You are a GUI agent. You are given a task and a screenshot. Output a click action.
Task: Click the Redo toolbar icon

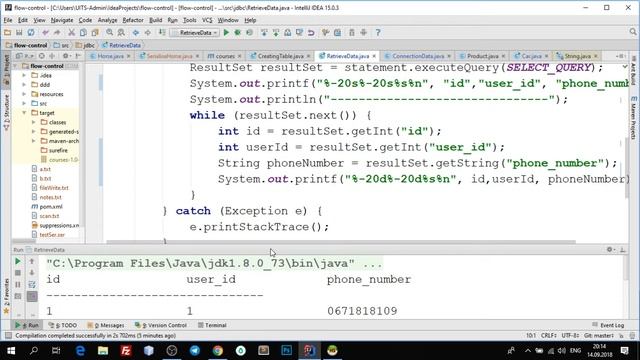tap(57, 33)
